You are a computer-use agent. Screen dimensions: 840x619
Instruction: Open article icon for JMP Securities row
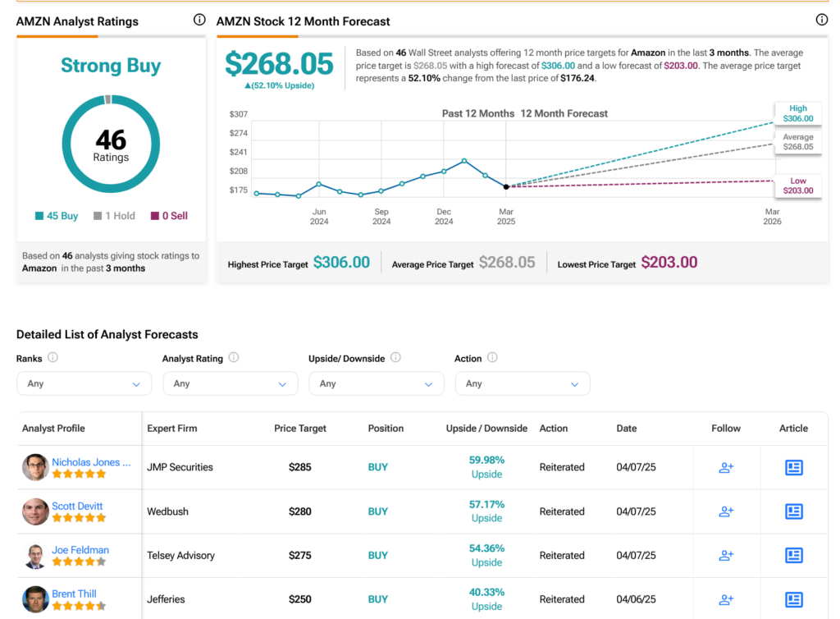click(x=793, y=467)
